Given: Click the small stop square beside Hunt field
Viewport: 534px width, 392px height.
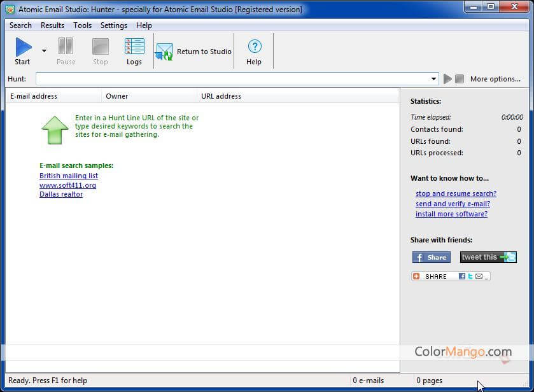Looking at the screenshot, I should pos(459,79).
